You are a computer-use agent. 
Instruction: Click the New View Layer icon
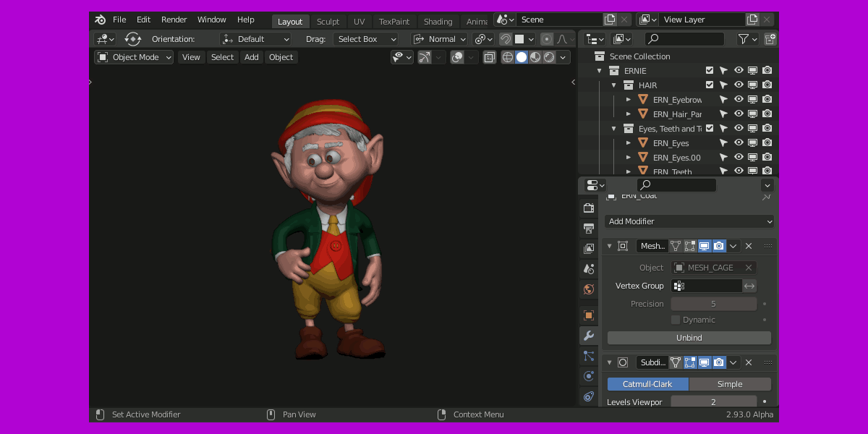click(x=752, y=20)
